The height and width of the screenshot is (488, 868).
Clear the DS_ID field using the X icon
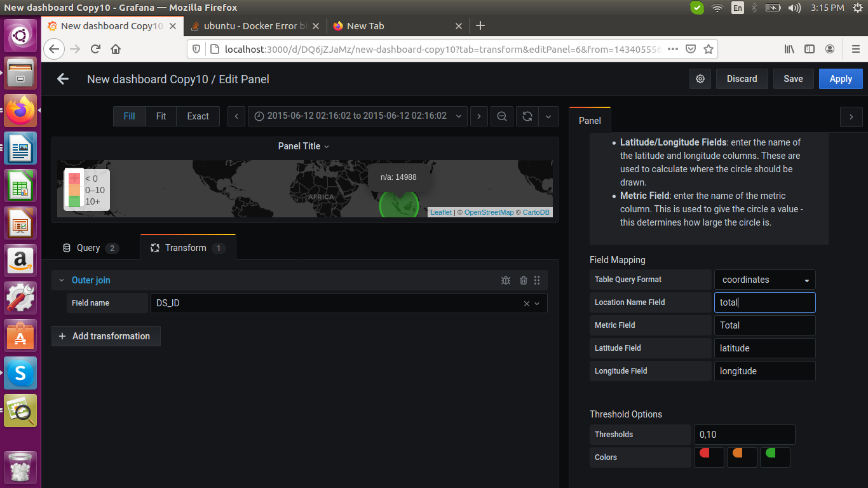pos(526,303)
